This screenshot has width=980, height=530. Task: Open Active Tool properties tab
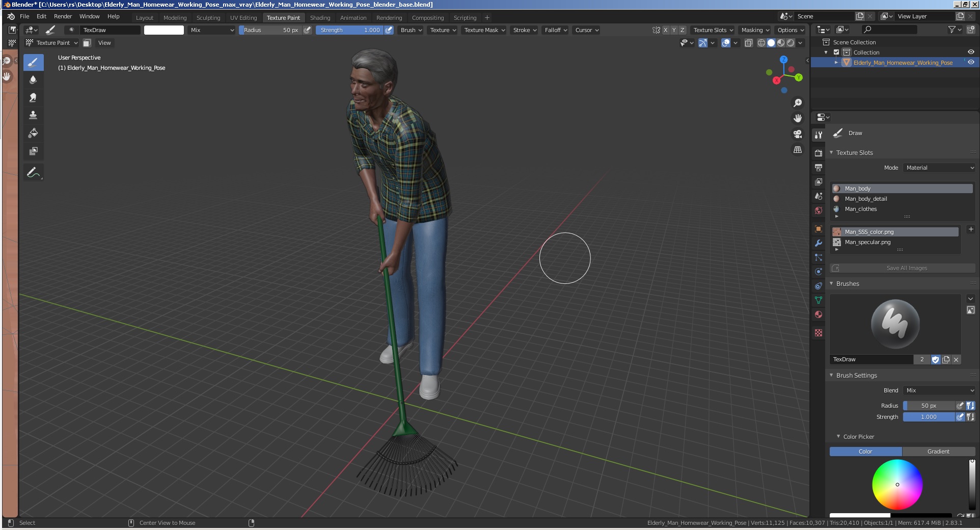click(x=819, y=135)
